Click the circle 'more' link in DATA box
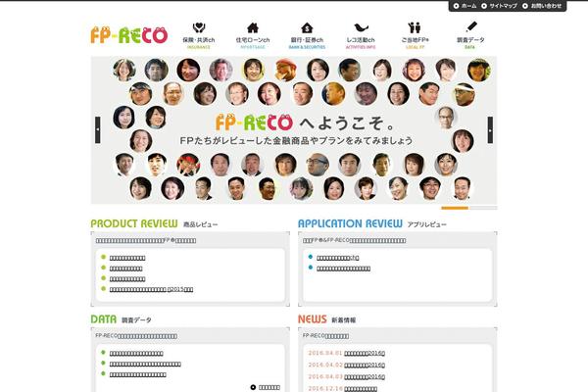The height and width of the screenshot is (392, 588). (266, 387)
